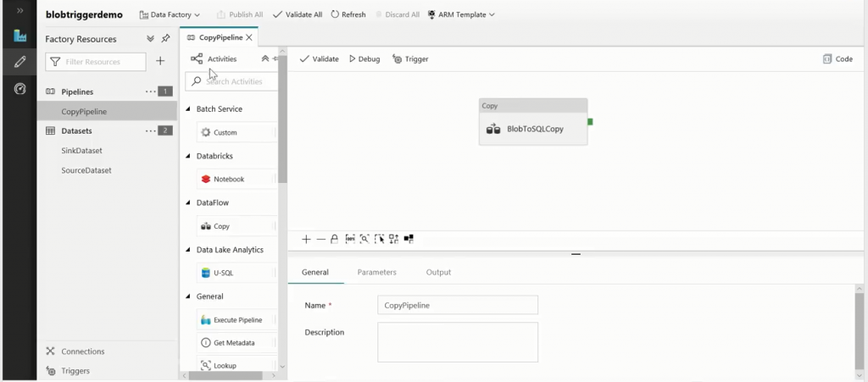Click the Name field containing CopyPipeline
The image size is (868, 382).
tap(458, 305)
